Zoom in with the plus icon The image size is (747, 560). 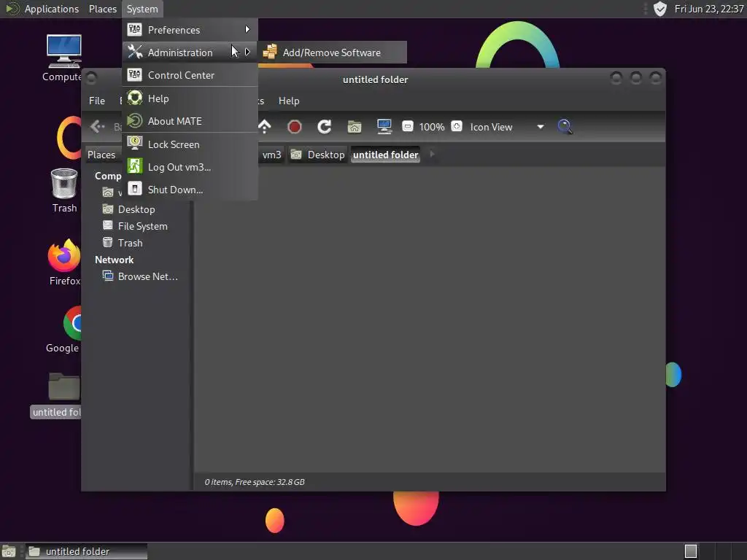point(457,126)
